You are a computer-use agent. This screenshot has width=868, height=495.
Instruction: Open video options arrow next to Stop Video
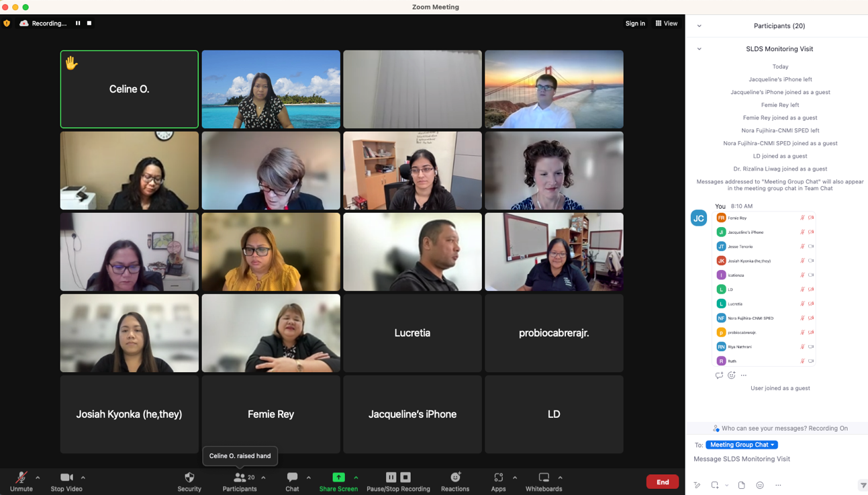[x=83, y=478]
